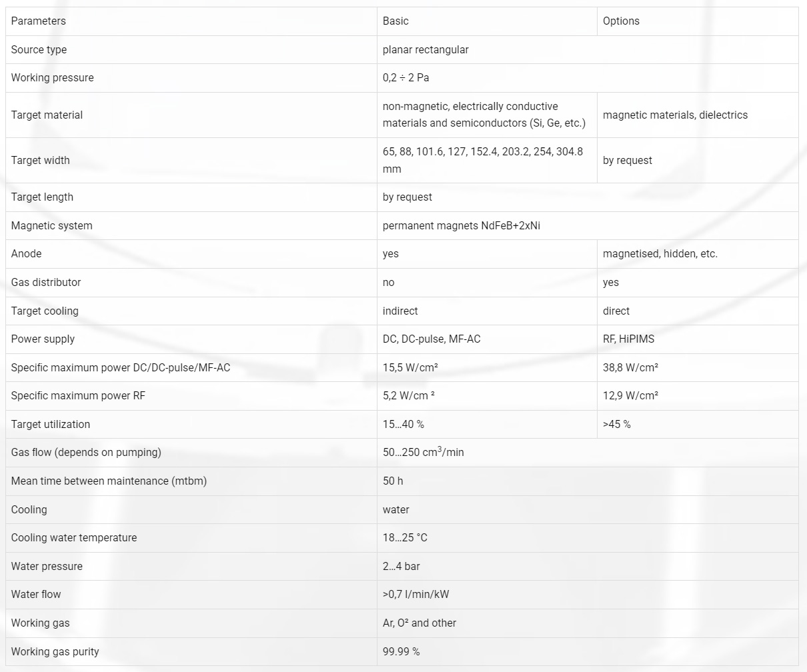Click the '38,8 W/cm²' value
Viewport: 807px width, 672px height.
point(630,367)
